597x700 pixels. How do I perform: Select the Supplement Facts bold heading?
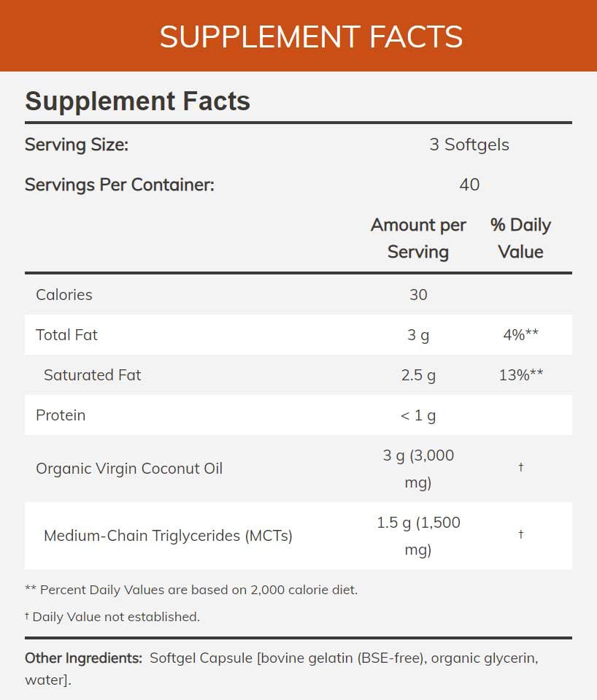[x=137, y=101]
